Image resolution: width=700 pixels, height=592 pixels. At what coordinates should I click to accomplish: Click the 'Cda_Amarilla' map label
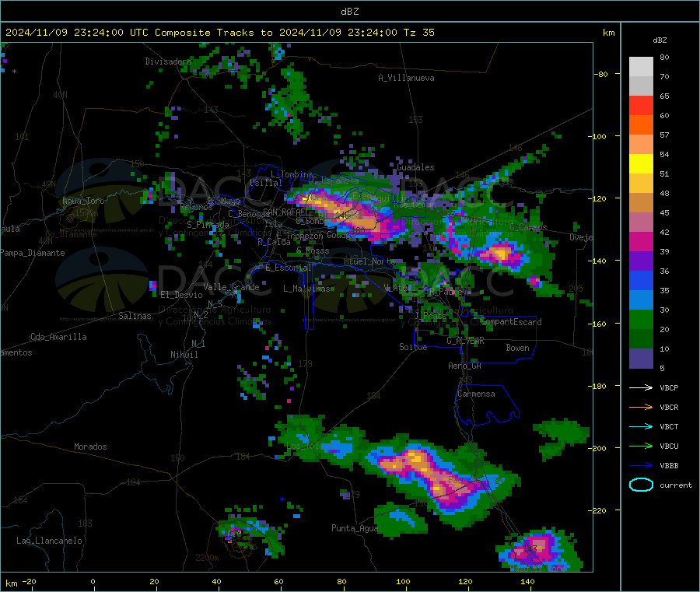point(59,337)
